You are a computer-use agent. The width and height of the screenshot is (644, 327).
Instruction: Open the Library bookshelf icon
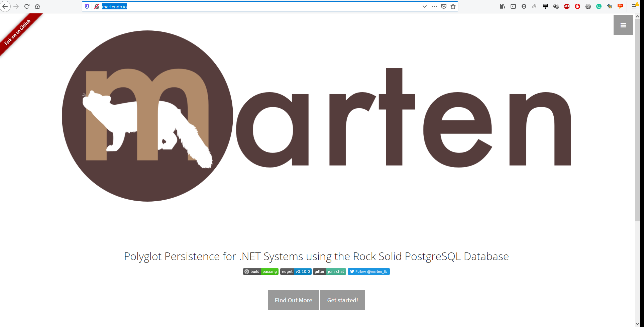(503, 6)
